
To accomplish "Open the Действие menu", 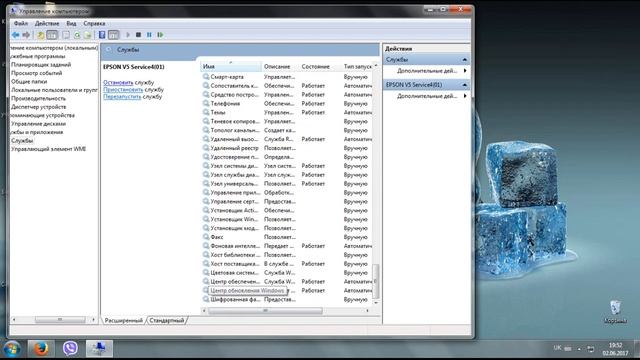I will pyautogui.click(x=47, y=24).
